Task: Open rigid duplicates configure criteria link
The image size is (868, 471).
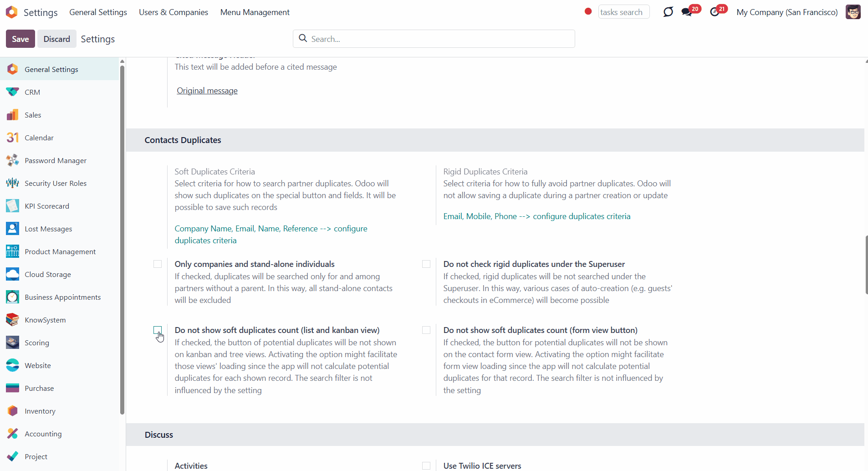Action: tap(537, 216)
